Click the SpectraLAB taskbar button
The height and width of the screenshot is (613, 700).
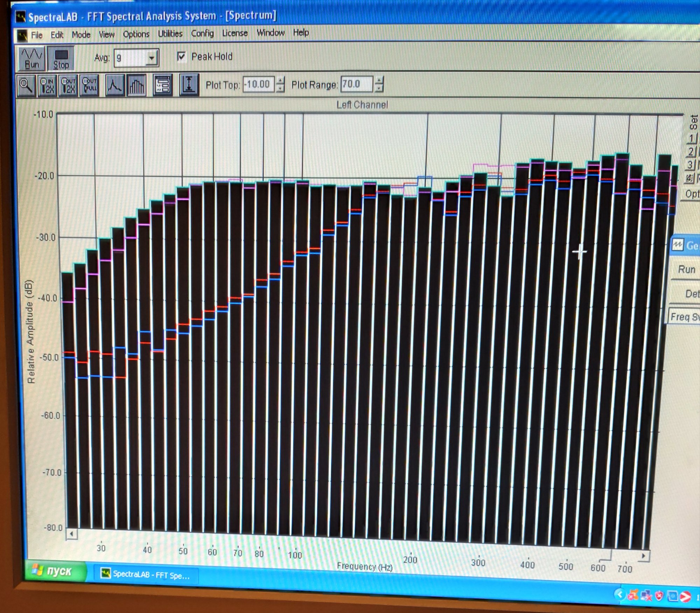146,574
